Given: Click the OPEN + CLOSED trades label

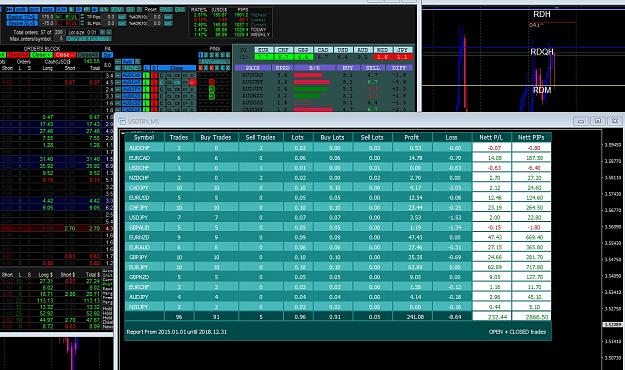Looking at the screenshot, I should click(x=517, y=332).
